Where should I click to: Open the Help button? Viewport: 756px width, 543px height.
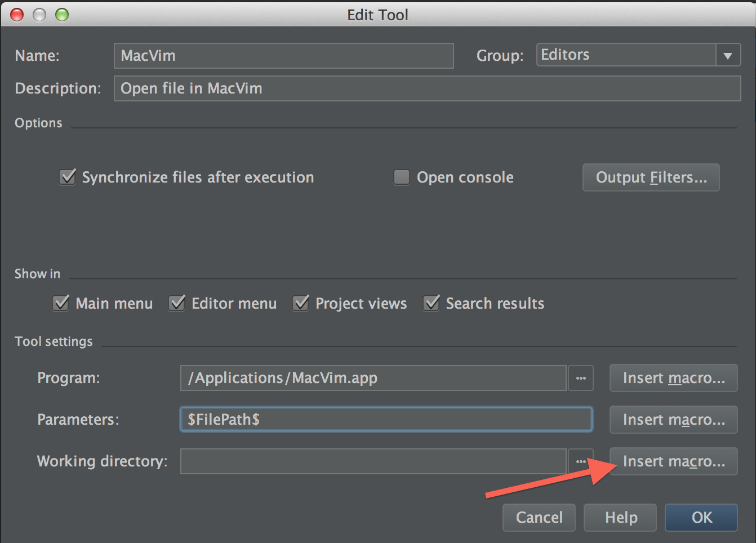[620, 518]
